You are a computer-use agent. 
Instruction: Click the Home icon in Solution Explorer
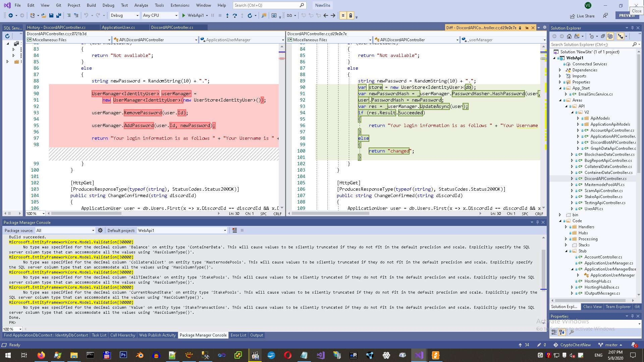point(569,36)
